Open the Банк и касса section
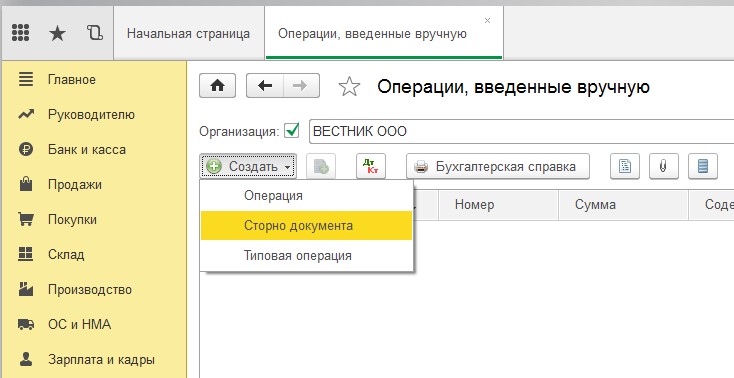 (87, 150)
